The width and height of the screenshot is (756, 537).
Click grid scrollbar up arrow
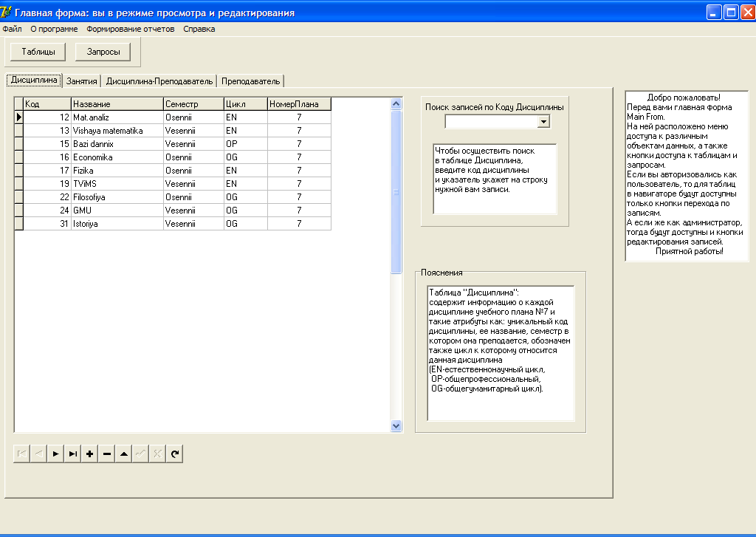tap(396, 103)
